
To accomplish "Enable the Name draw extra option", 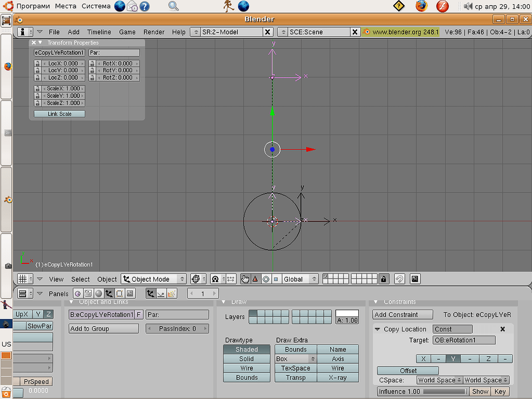I will [x=338, y=350].
